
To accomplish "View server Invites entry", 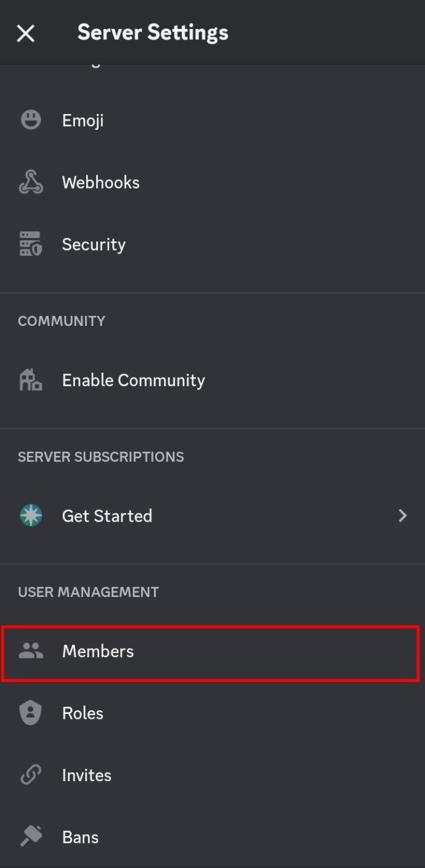I will (212, 775).
